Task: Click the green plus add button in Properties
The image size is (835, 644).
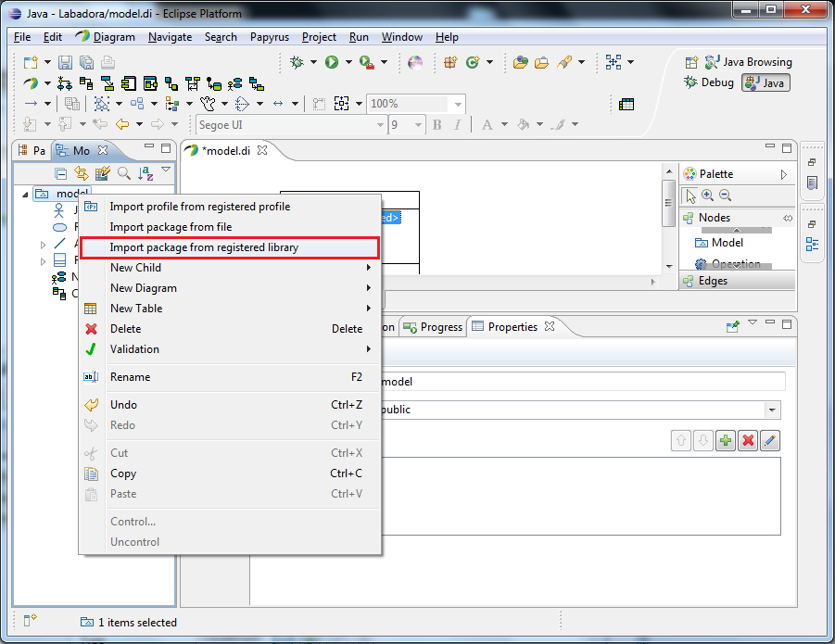Action: 726,441
